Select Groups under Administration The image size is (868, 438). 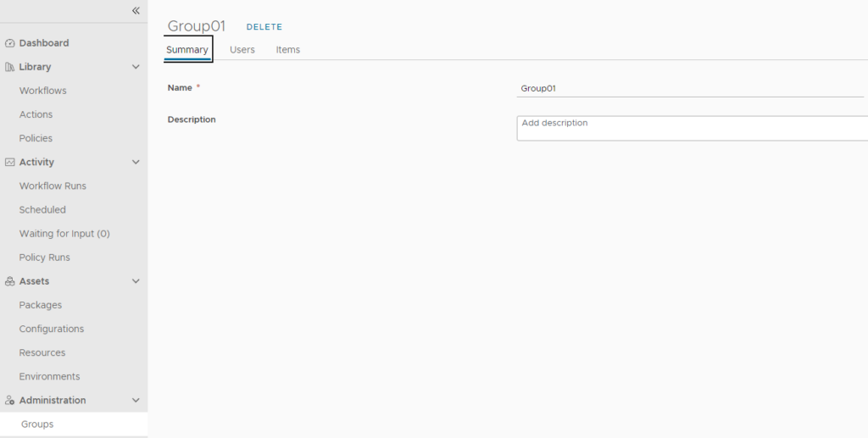pyautogui.click(x=74, y=424)
